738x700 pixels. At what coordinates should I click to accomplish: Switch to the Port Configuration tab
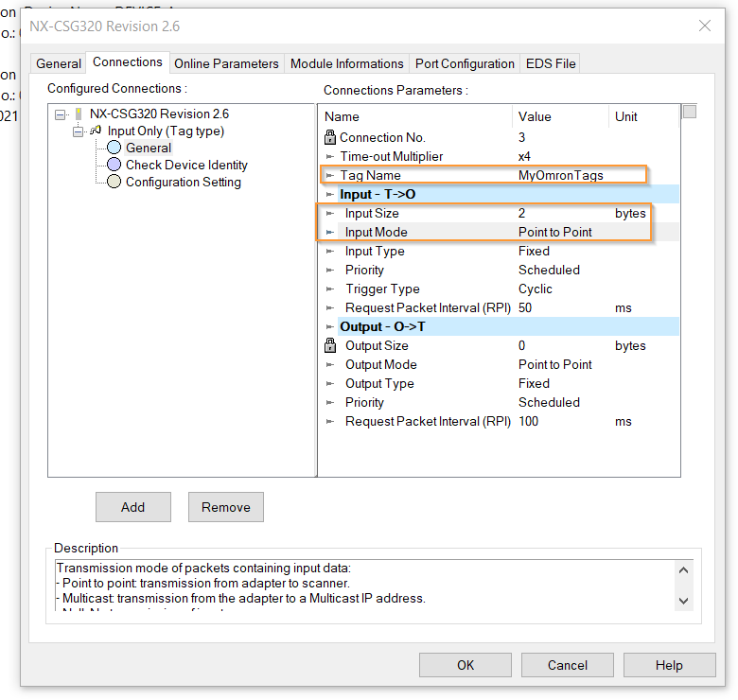(x=465, y=63)
